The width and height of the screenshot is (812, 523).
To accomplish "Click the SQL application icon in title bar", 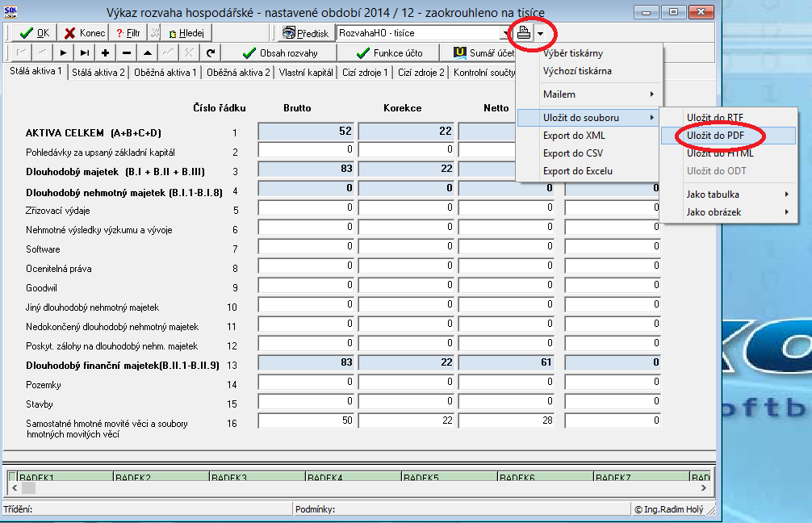I will point(10,12).
